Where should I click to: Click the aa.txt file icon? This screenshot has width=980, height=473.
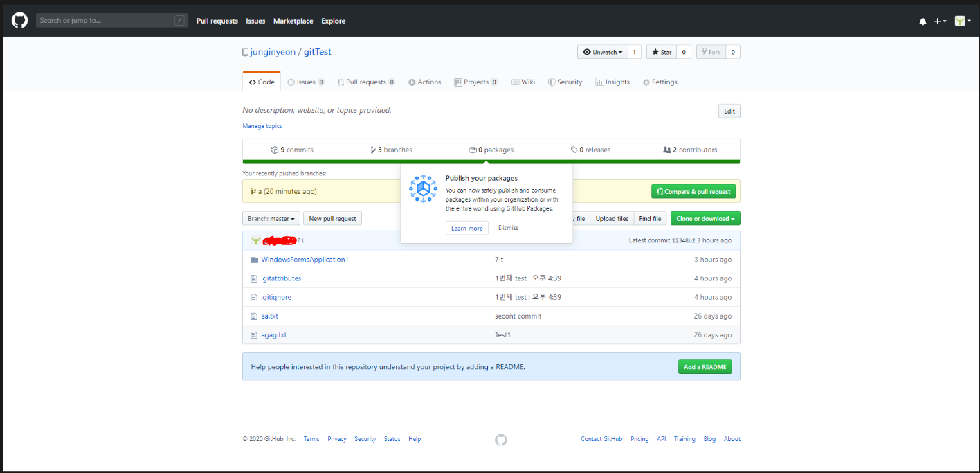(254, 316)
